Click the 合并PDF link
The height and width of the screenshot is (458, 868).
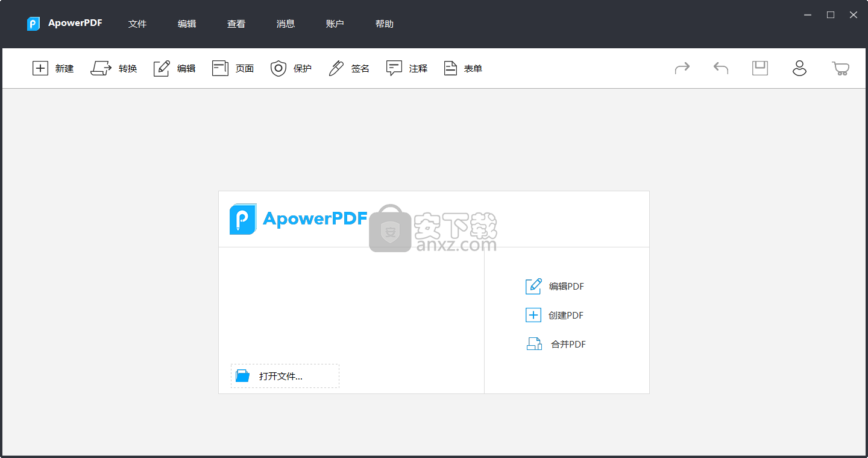pyautogui.click(x=568, y=345)
